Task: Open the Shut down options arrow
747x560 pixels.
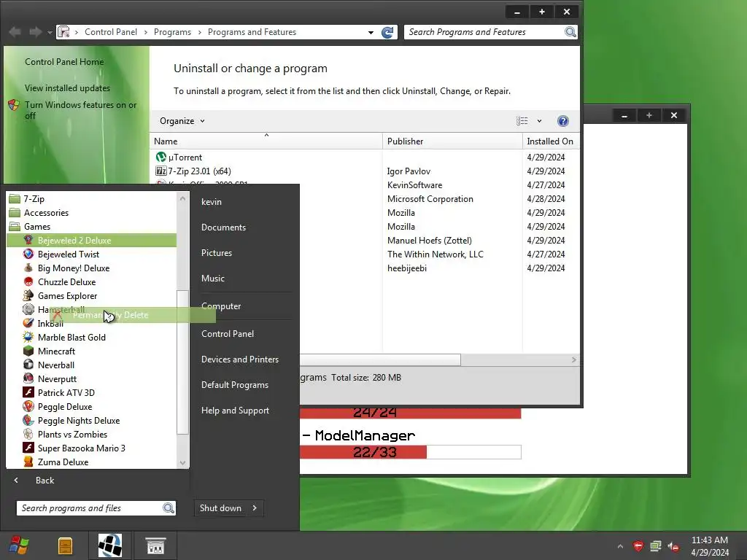Action: [255, 508]
